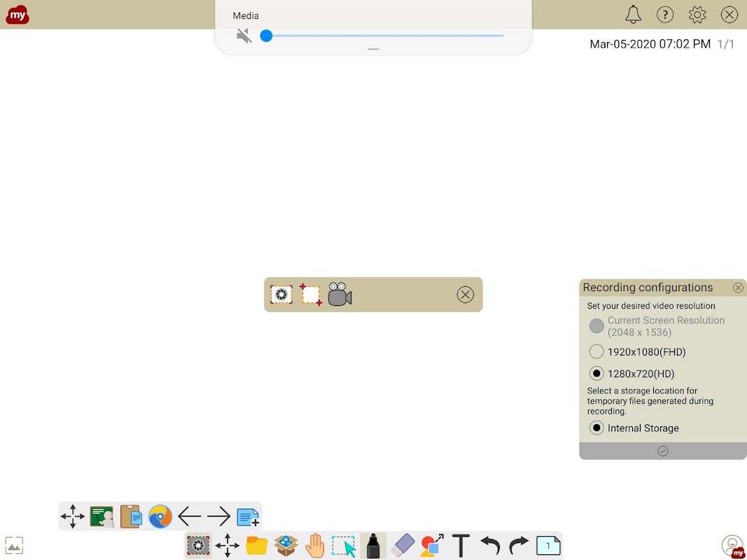This screenshot has width=747, height=560.
Task: Confirm recording configurations with the checkmark
Action: coord(663,451)
